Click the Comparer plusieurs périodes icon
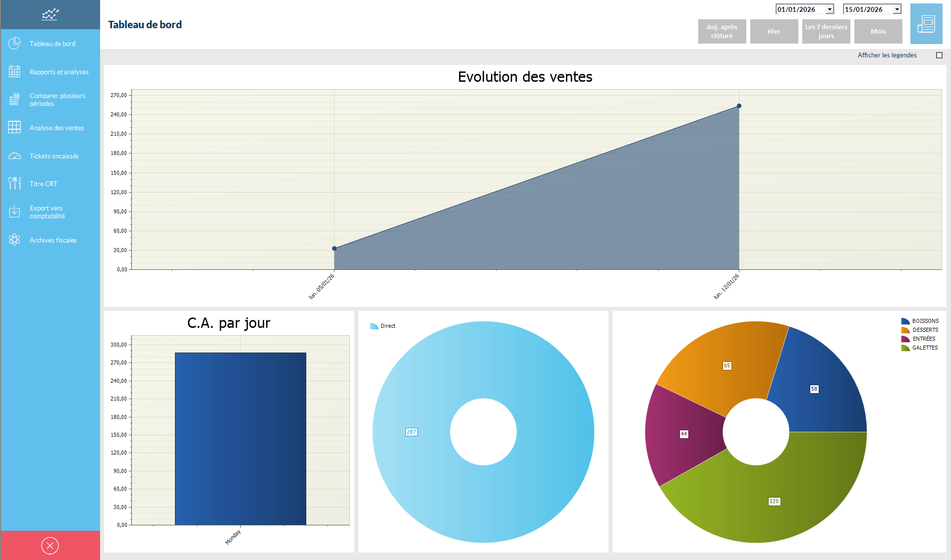The image size is (951, 560). (x=14, y=100)
